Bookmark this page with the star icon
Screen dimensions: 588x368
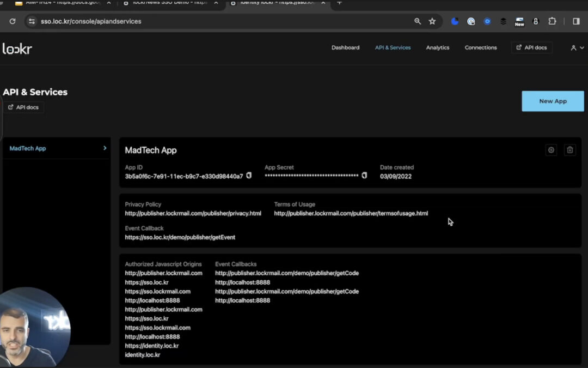(432, 21)
